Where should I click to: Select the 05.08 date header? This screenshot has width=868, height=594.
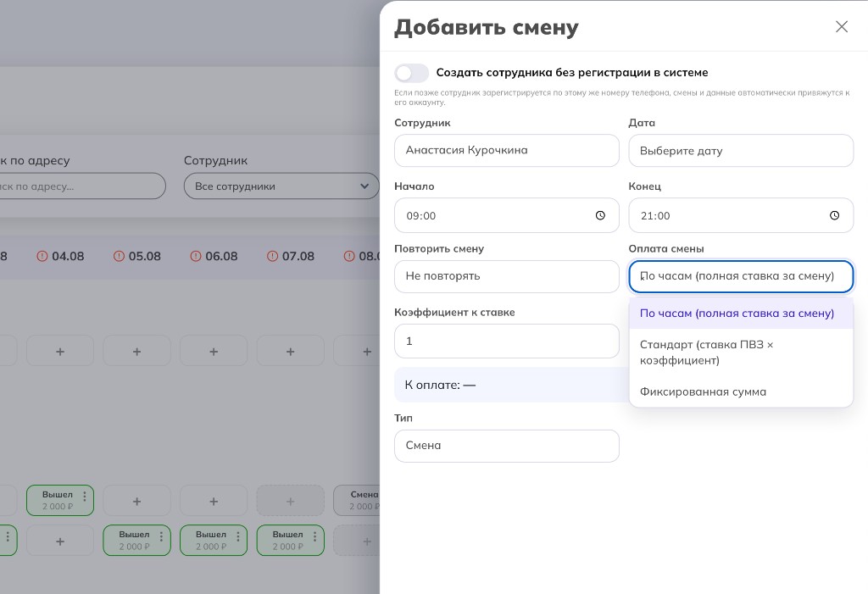145,256
